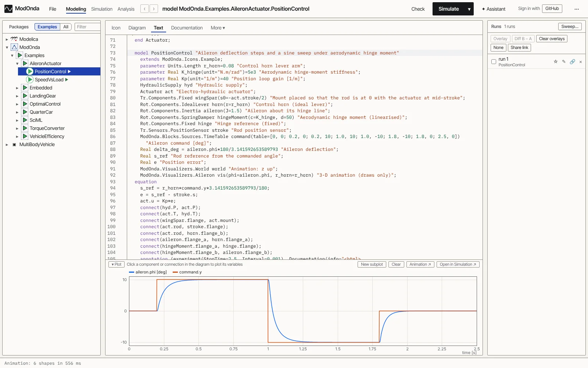
Task: Switch to the Simulation tab
Action: (x=102, y=9)
